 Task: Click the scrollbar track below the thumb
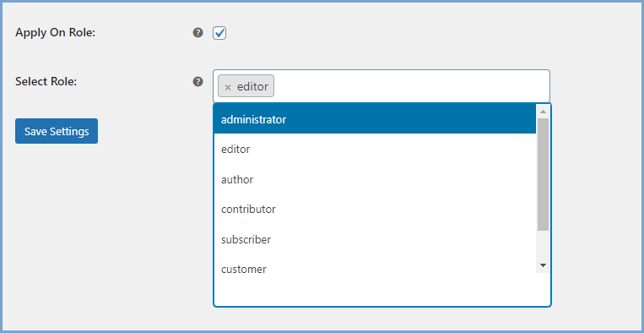click(x=543, y=245)
